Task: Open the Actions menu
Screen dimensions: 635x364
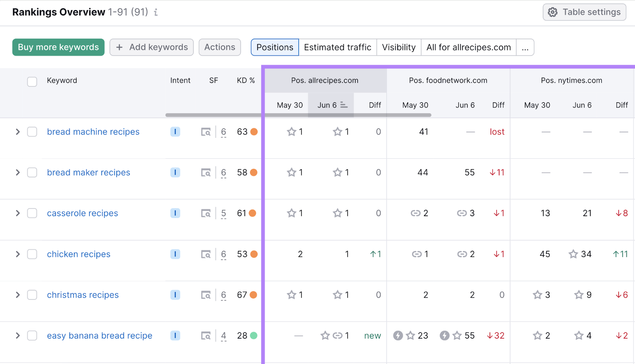Action: click(219, 47)
